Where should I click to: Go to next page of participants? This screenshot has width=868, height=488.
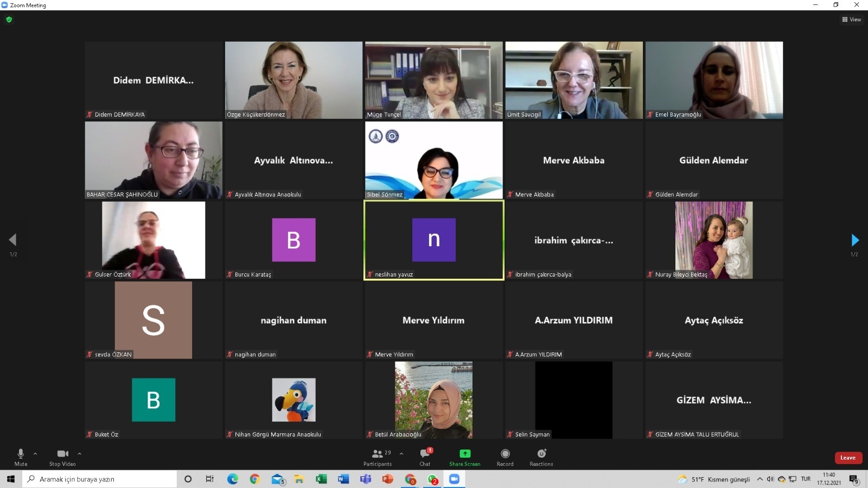854,240
